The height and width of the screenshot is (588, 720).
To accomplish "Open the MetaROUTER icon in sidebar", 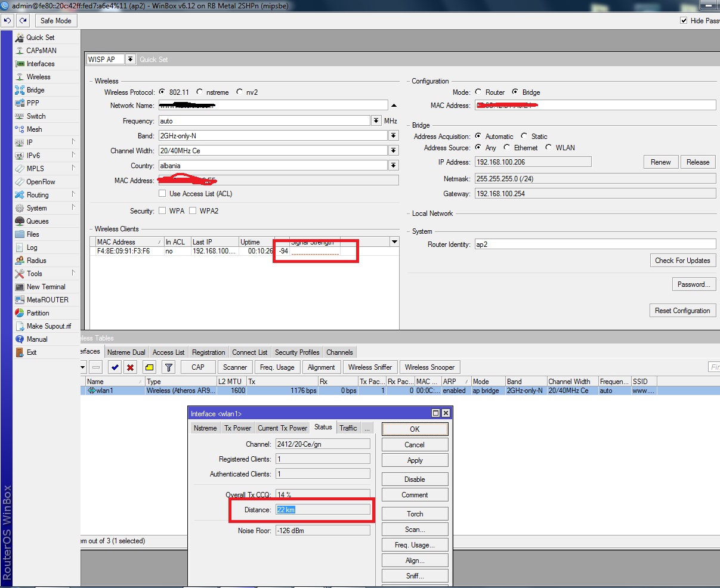I will (x=20, y=300).
